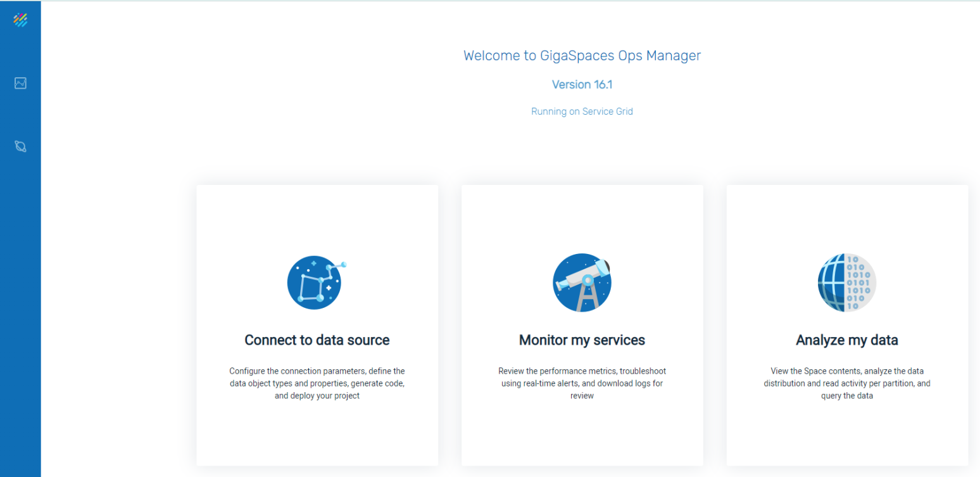980x477 pixels.
Task: Click the constellation icon on Connect card
Action: pyautogui.click(x=317, y=283)
